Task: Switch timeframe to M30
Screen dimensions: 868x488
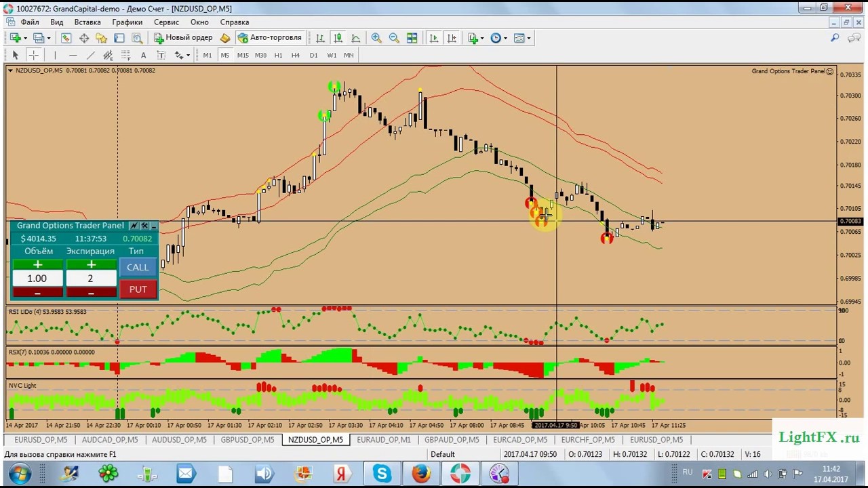Action: click(x=260, y=55)
